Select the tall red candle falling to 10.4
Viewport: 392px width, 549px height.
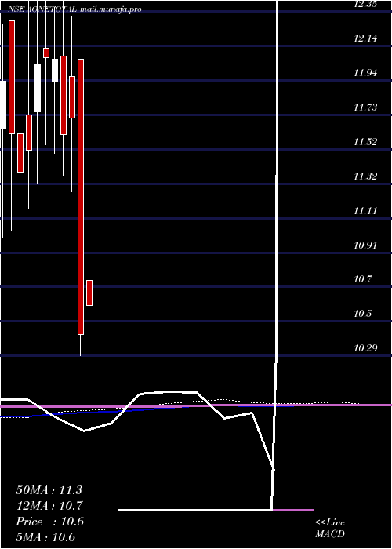(81, 197)
